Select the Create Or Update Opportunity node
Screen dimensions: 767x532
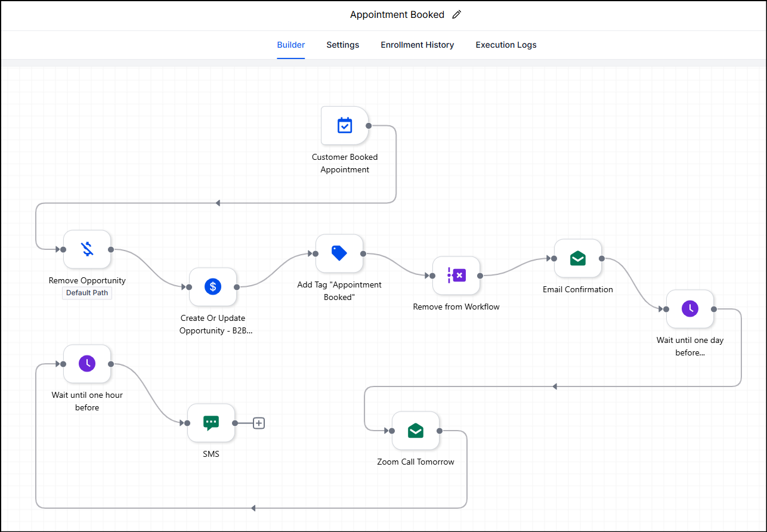coord(213,287)
